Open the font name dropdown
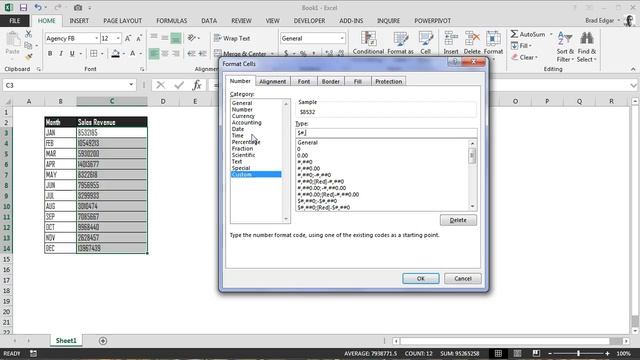Viewport: 640px width, 360px height. pyautogui.click(x=97, y=38)
